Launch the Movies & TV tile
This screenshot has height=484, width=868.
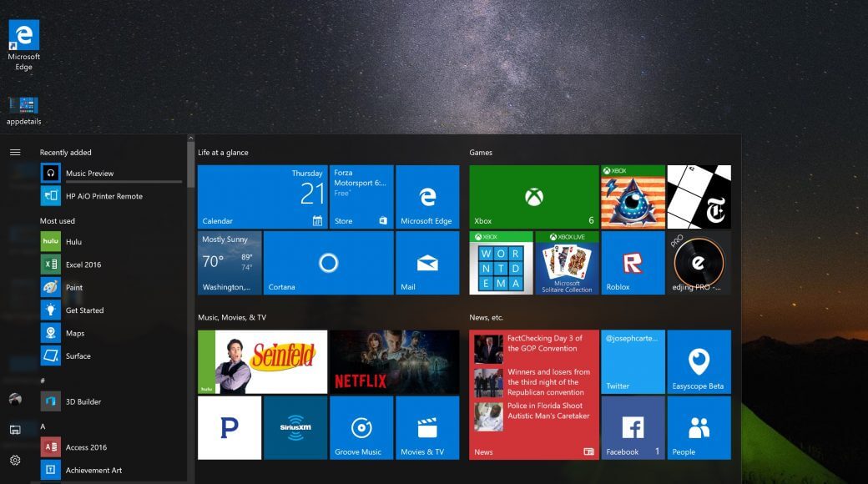427,427
